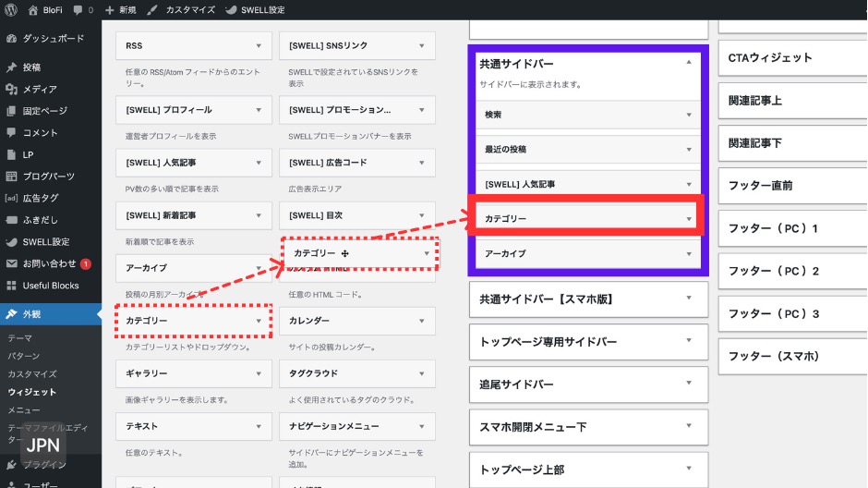
Task: Select the ナビゲーションメニュー widget
Action: pyautogui.click(x=357, y=426)
